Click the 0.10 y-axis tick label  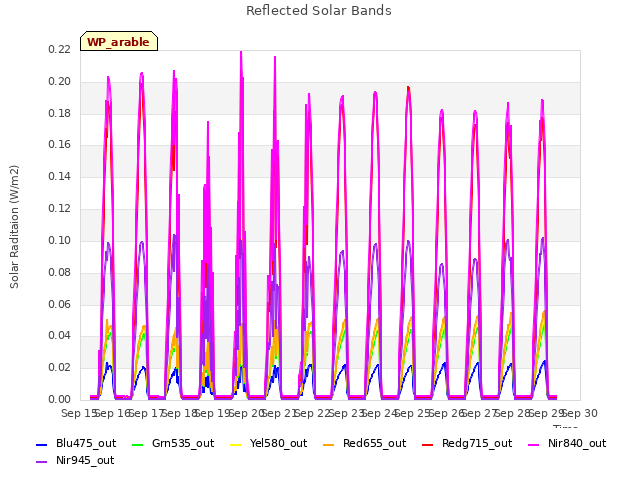coord(60,240)
